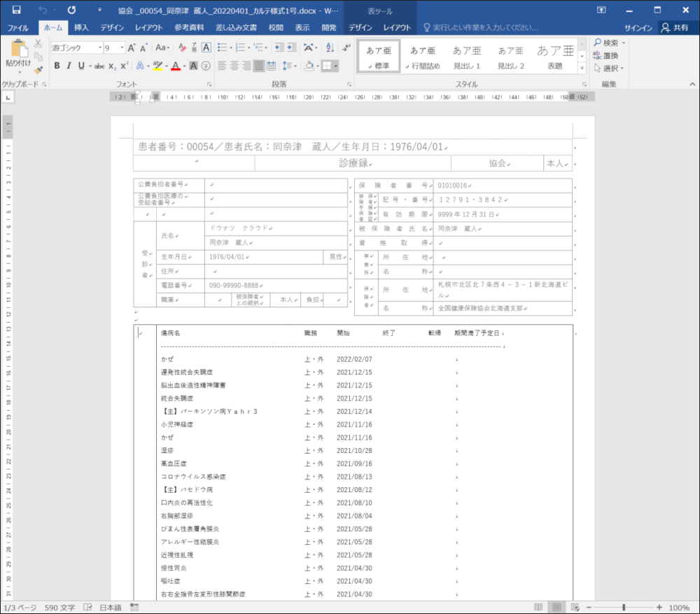Click the Format Painter brush icon
This screenshot has height=614, width=700.
[39, 69]
